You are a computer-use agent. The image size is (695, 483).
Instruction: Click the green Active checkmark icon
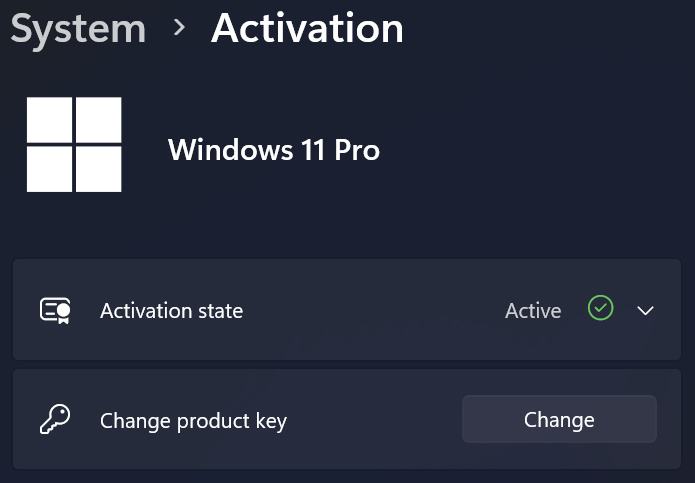point(600,309)
